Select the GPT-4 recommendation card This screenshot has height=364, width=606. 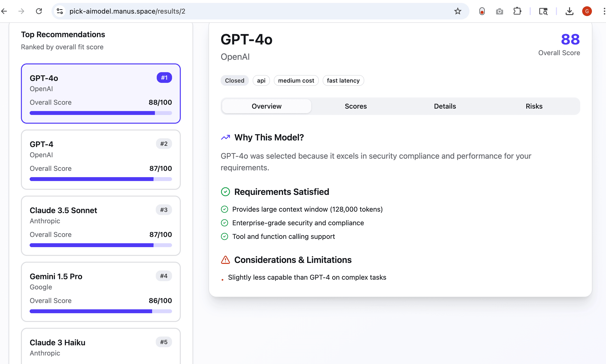[101, 159]
